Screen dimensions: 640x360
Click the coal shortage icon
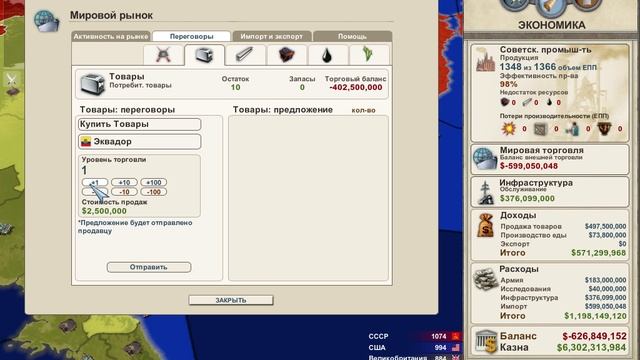[x=505, y=102]
